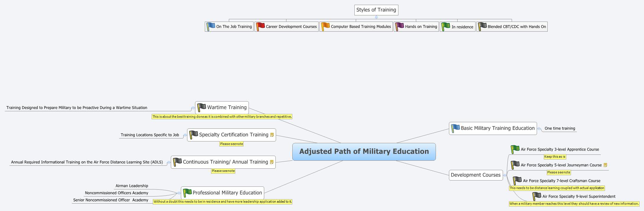
Task: Click the gray flag on Blended CBT/CDC with Hands On
Action: tap(482, 27)
